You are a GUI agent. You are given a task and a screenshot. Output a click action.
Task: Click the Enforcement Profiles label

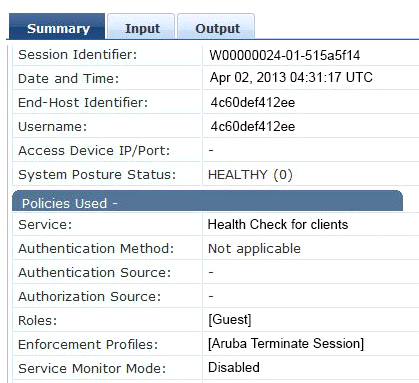click(x=88, y=344)
